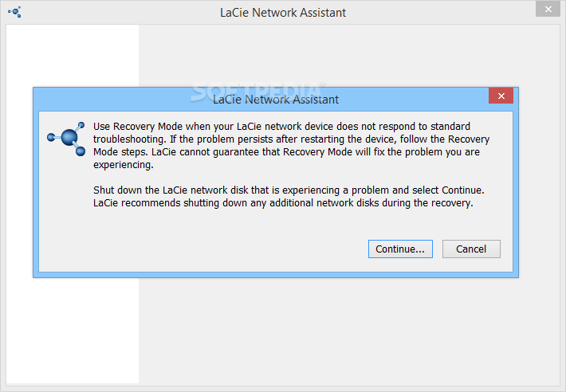The image size is (566, 392).
Task: Close the recovery dialog with red X
Action: pyautogui.click(x=501, y=96)
